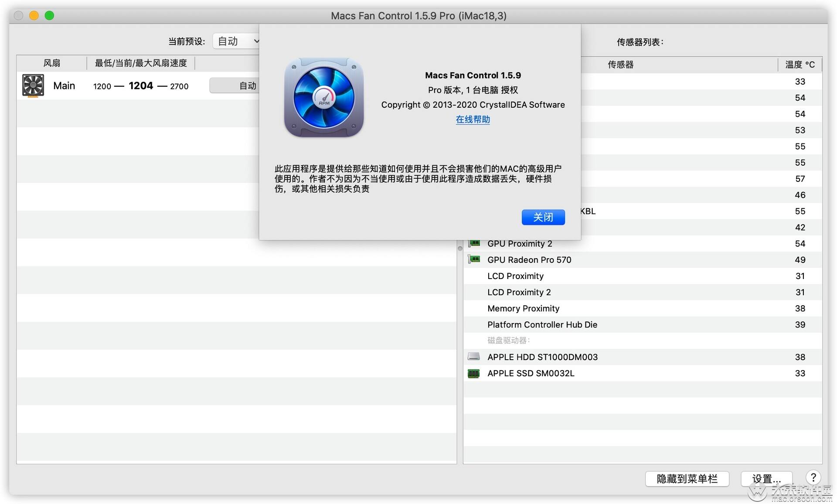Click the splitter handle between fan and sensor panels
837x504 pixels.
pos(460,249)
